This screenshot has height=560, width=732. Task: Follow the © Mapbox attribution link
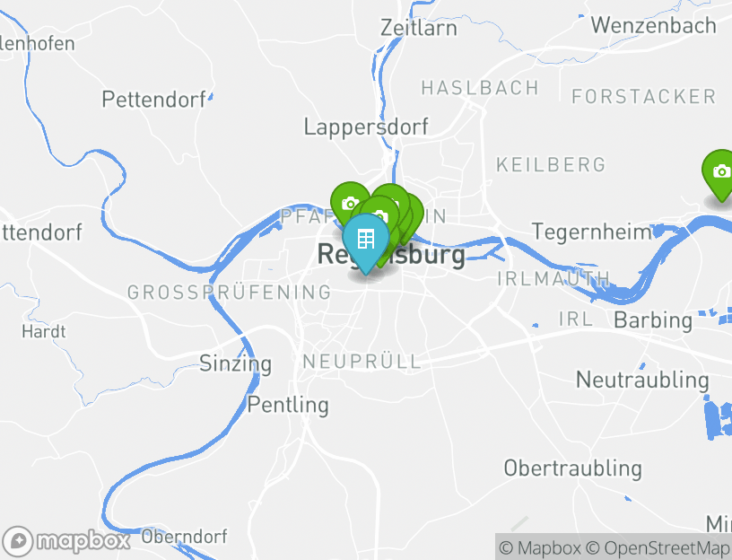pyautogui.click(x=540, y=547)
